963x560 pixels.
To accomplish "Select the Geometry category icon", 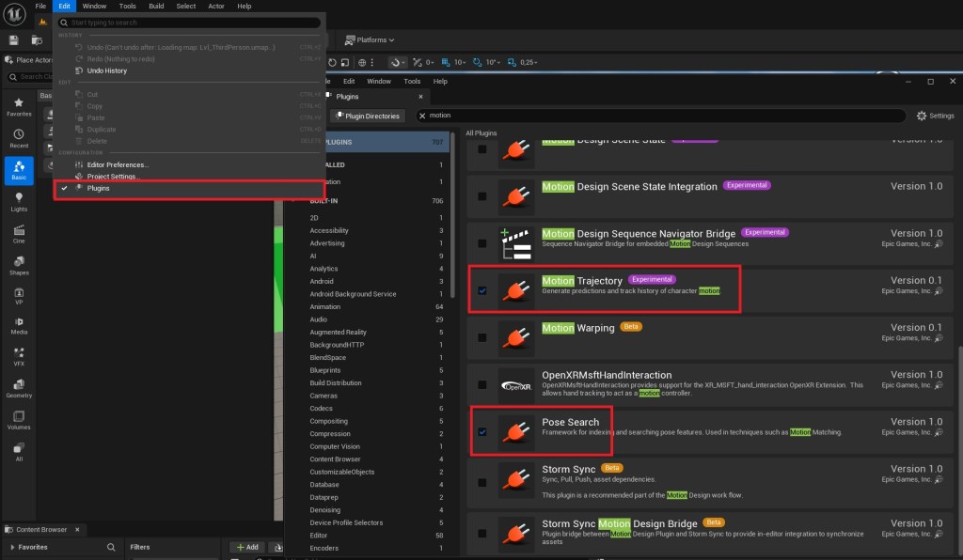I will 19,387.
